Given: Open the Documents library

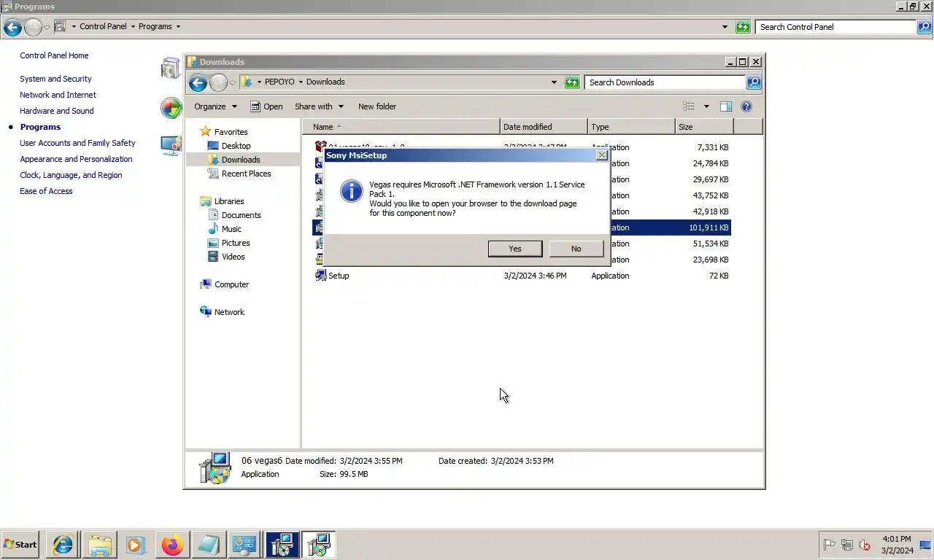Looking at the screenshot, I should point(241,215).
